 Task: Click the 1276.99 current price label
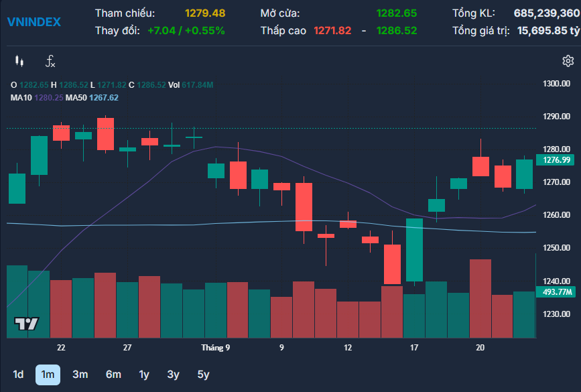point(558,159)
